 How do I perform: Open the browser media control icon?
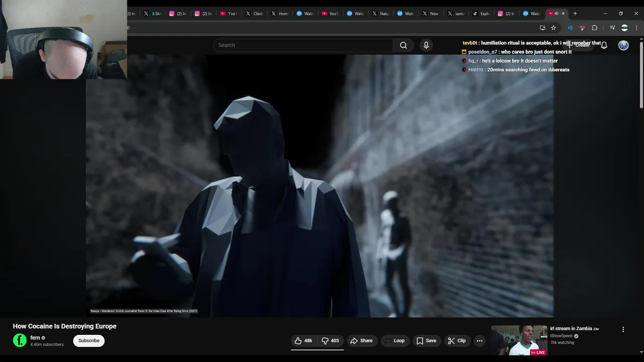pos(612,28)
